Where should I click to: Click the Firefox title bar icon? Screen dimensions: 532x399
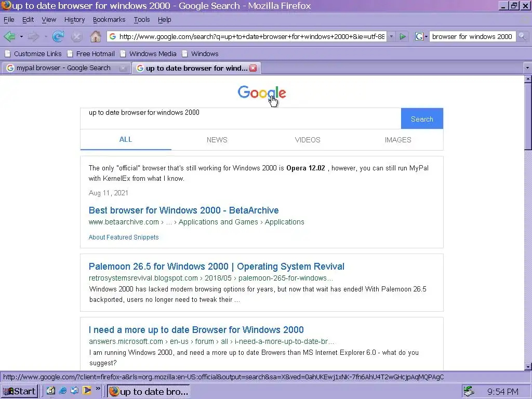[6, 5]
